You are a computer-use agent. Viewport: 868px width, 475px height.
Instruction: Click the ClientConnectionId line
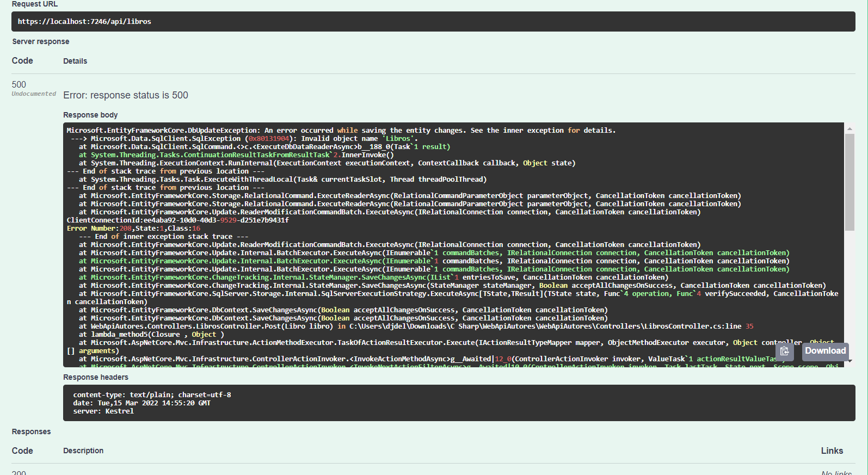pyautogui.click(x=178, y=220)
